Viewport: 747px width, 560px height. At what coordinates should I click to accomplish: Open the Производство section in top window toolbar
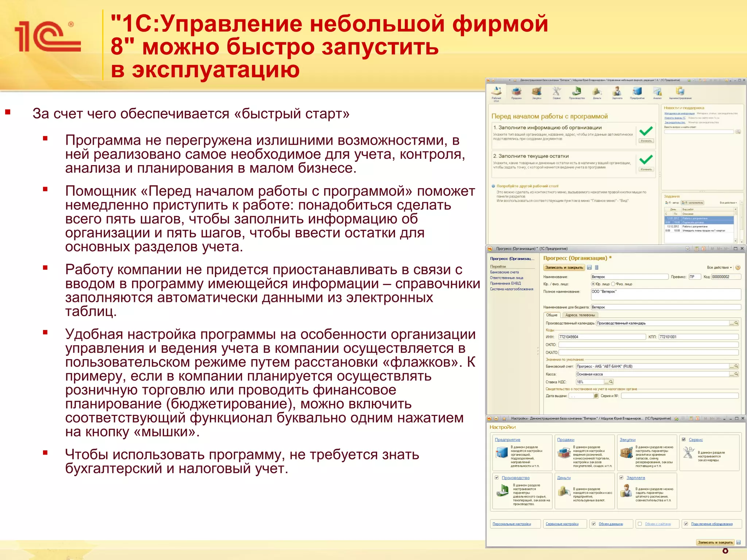pyautogui.click(x=577, y=93)
